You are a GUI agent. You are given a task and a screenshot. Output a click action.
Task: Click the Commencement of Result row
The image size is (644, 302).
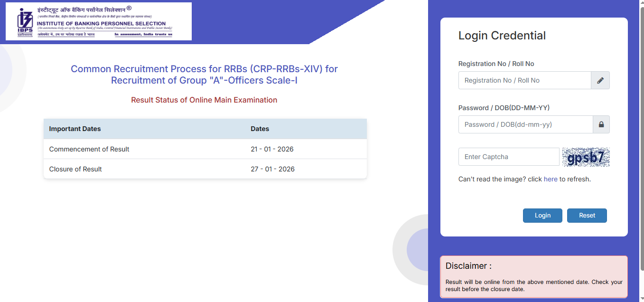(89, 149)
